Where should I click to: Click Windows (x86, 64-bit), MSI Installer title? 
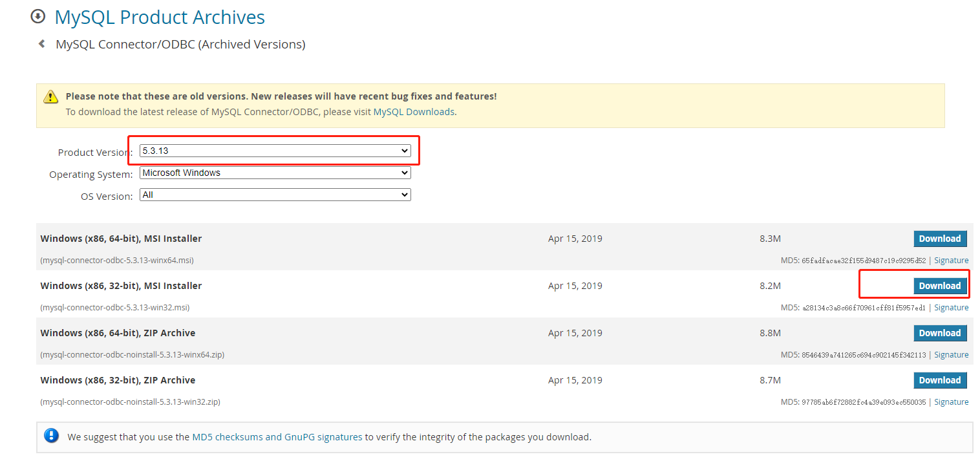121,239
